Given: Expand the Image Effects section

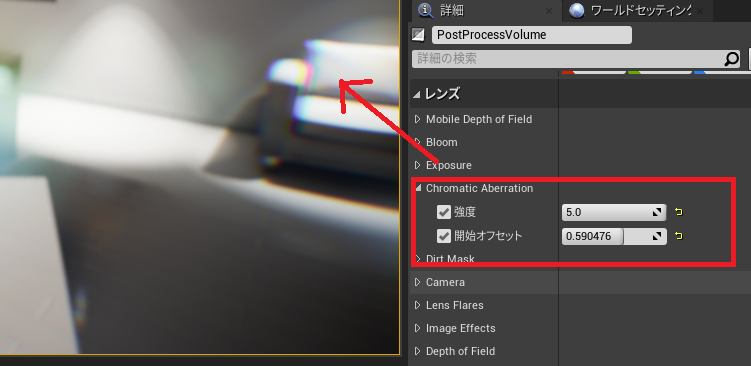Looking at the screenshot, I should (417, 328).
